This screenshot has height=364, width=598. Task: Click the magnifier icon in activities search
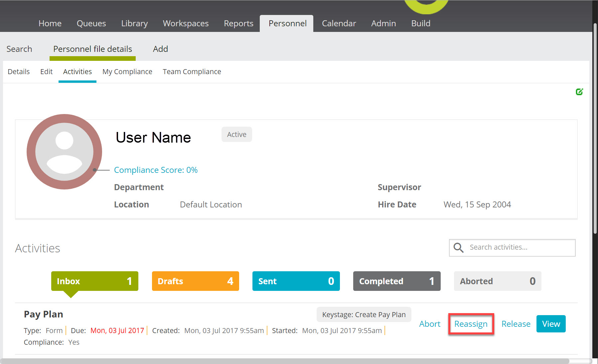pyautogui.click(x=458, y=248)
